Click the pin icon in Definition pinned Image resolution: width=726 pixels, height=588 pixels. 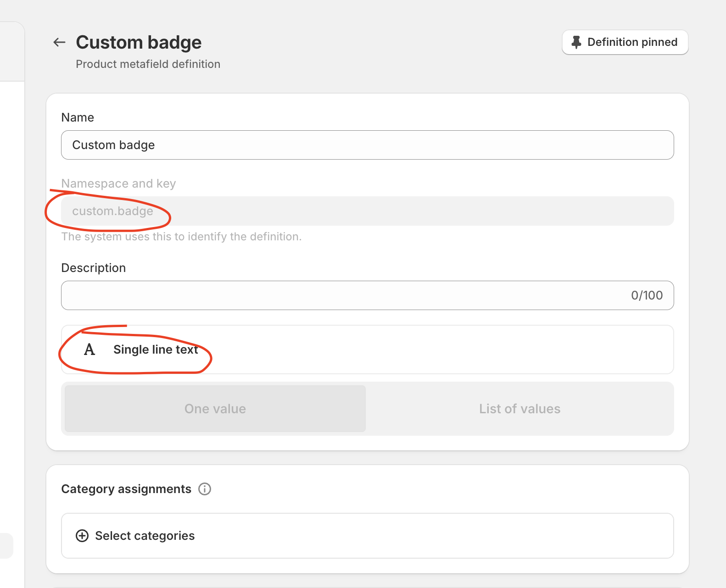(x=576, y=42)
